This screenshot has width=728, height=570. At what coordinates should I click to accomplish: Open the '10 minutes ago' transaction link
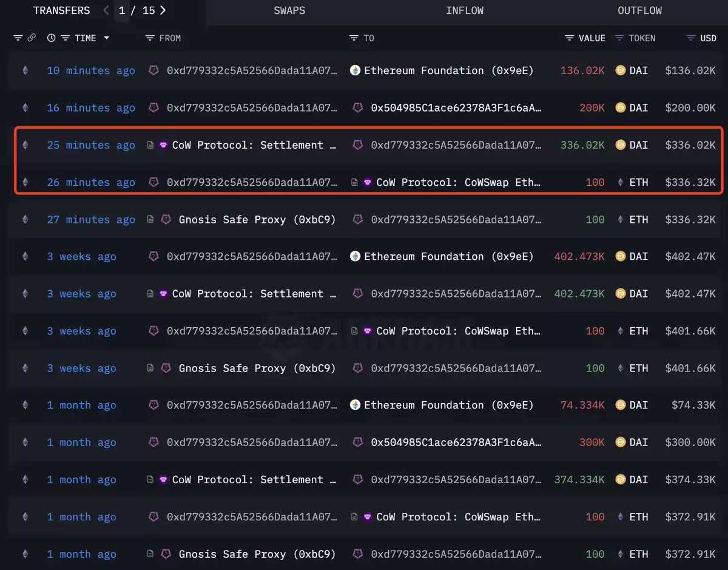[91, 70]
